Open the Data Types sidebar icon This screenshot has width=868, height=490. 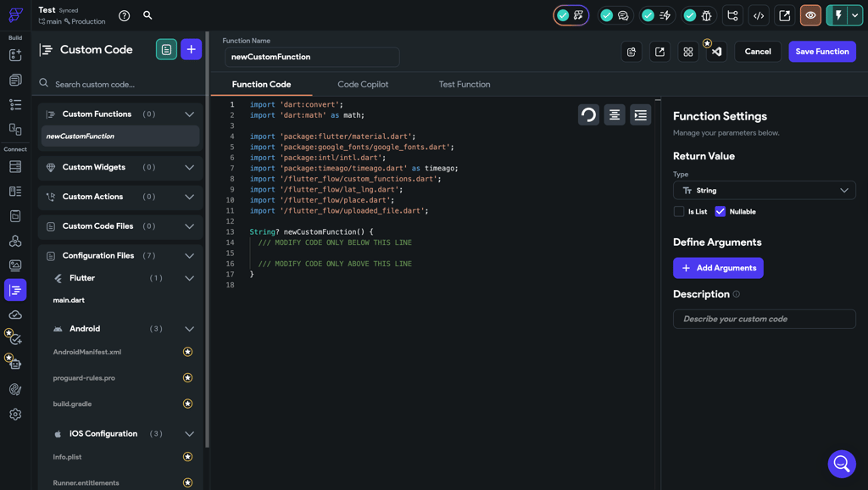(x=15, y=191)
